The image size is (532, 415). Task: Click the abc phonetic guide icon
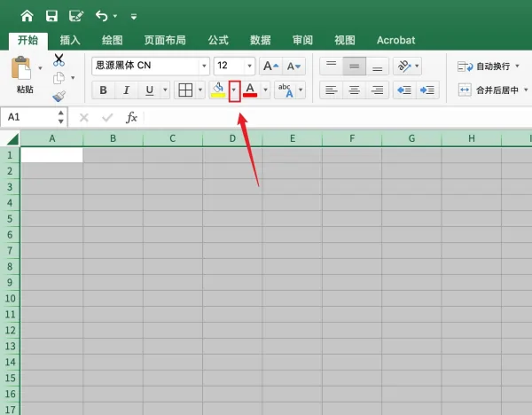(286, 90)
